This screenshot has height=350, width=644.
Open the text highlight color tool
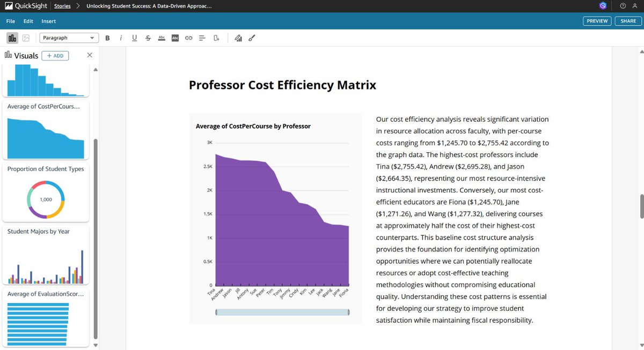[175, 38]
